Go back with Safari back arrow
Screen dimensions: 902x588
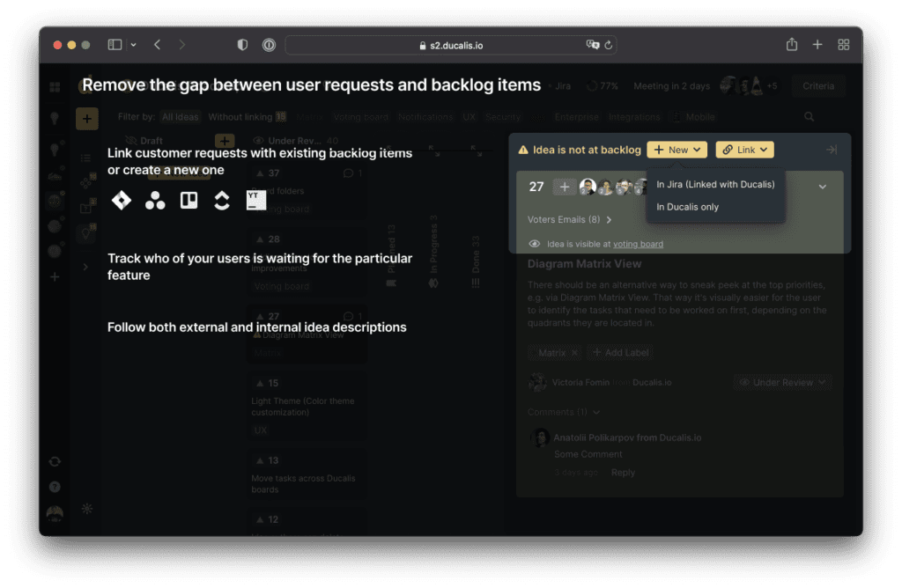tap(157, 45)
